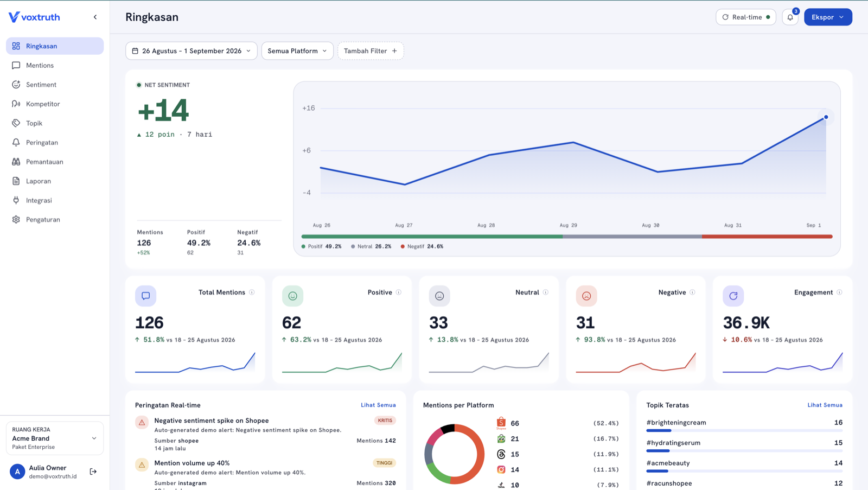Open the notifications bell
This screenshot has width=868, height=490.
click(790, 17)
